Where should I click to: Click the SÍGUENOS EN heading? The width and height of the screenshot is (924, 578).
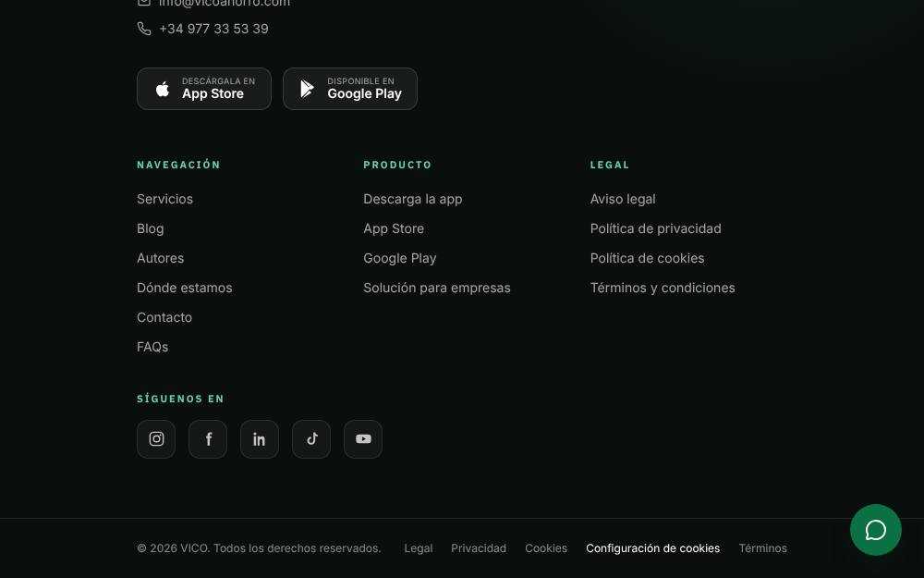[180, 398]
